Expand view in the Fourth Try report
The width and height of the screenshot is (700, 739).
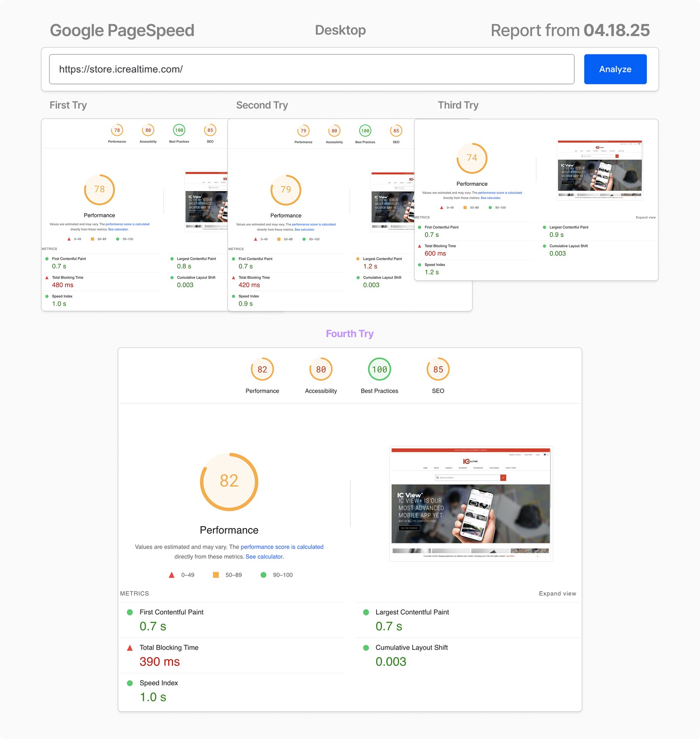coord(557,593)
